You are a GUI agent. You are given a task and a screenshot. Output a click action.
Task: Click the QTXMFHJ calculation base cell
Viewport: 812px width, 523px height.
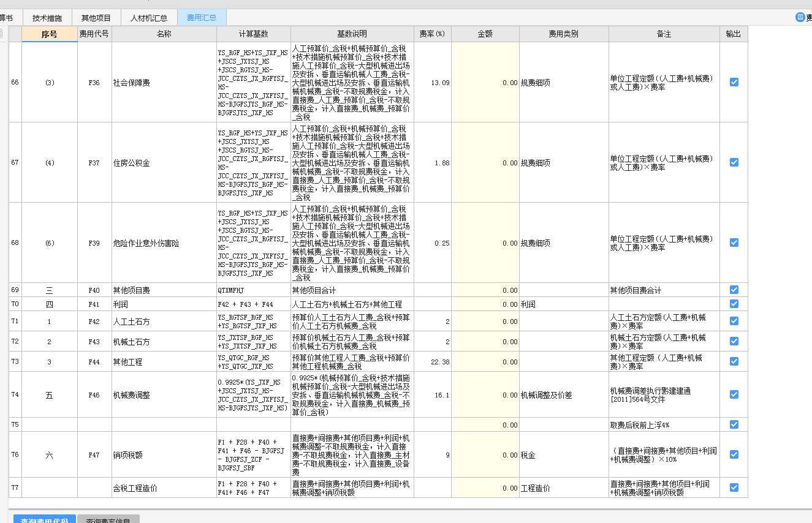254,290
